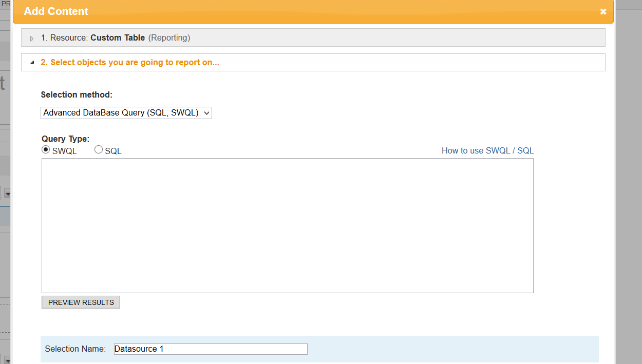Click the Add Content title bar

(313, 11)
